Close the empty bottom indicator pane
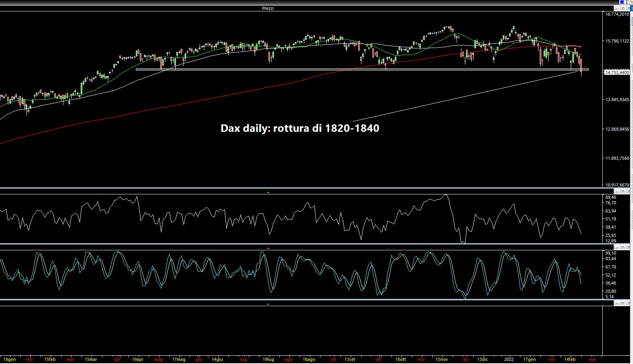 tap(628, 303)
